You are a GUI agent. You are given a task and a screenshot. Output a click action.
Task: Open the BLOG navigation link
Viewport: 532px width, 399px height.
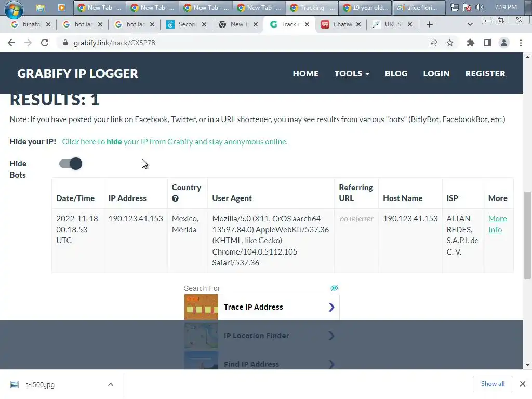(396, 74)
